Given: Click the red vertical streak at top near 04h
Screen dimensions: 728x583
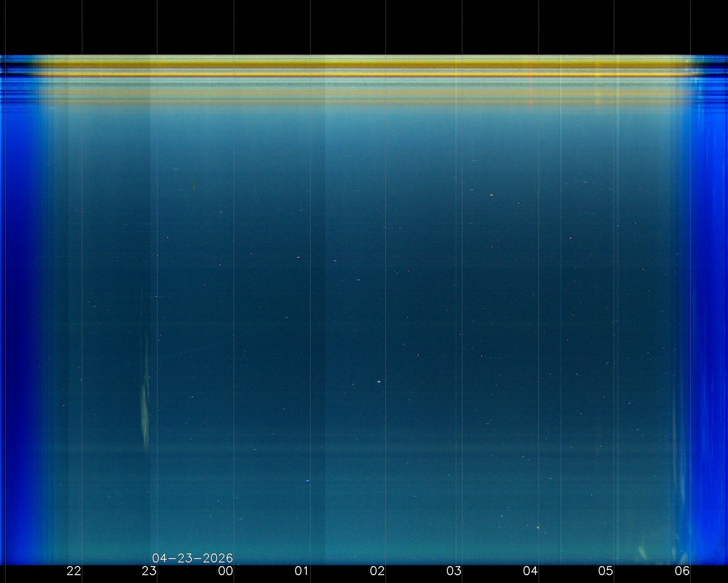Looking at the screenshot, I should (531, 85).
